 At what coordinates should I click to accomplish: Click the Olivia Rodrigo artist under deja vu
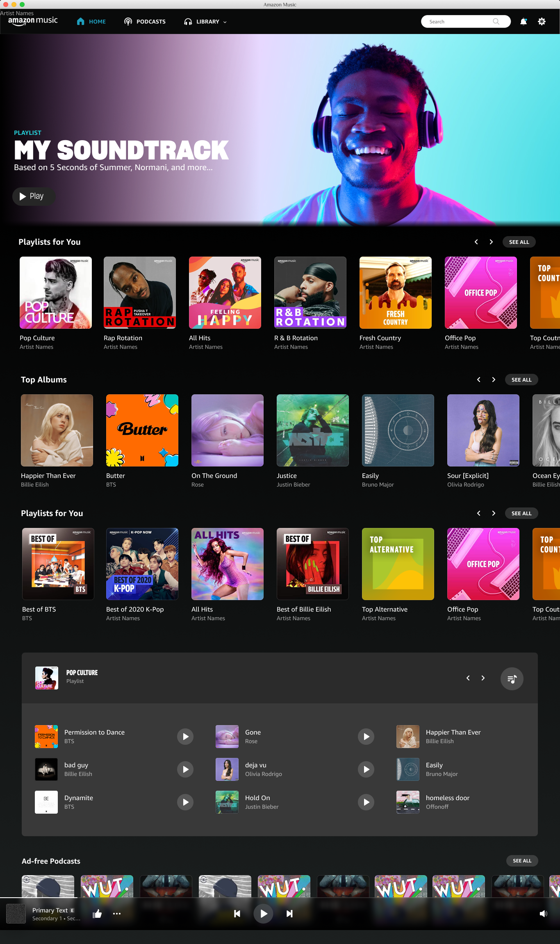264,774
